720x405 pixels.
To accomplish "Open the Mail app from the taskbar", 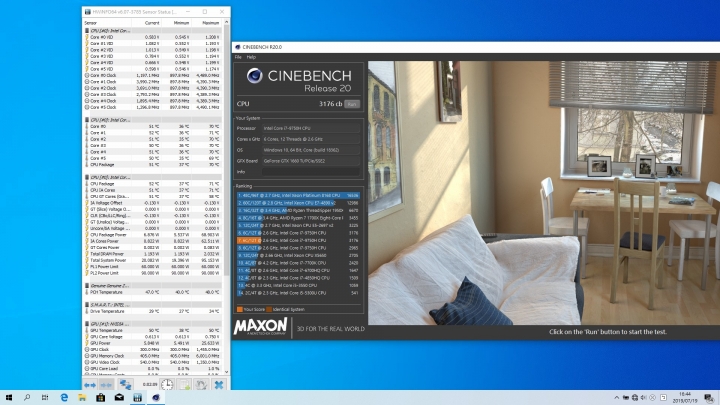I will [x=119, y=398].
